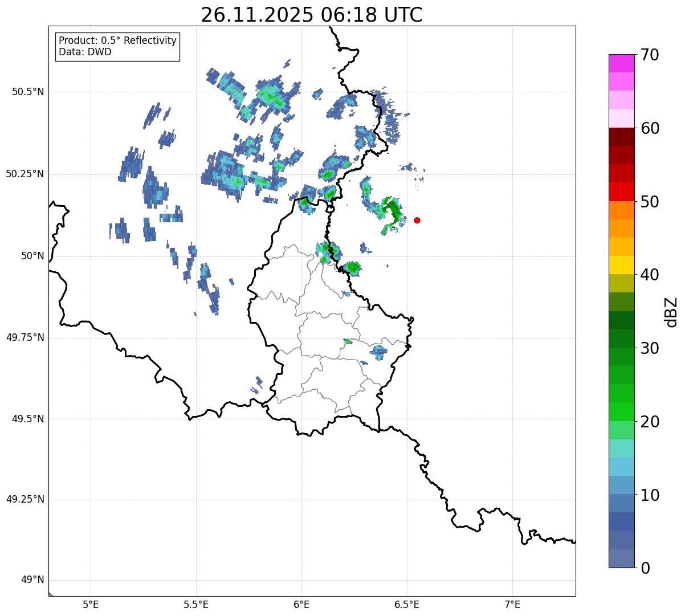Click the light cyan colorbar segment near 15
The height and width of the screenshot is (616, 685).
[622, 448]
